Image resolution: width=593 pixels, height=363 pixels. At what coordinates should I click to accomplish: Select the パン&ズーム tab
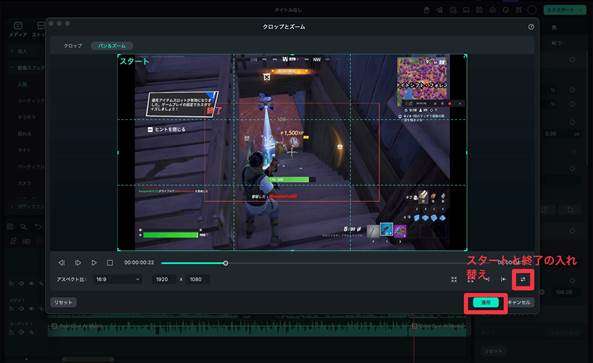(x=112, y=46)
